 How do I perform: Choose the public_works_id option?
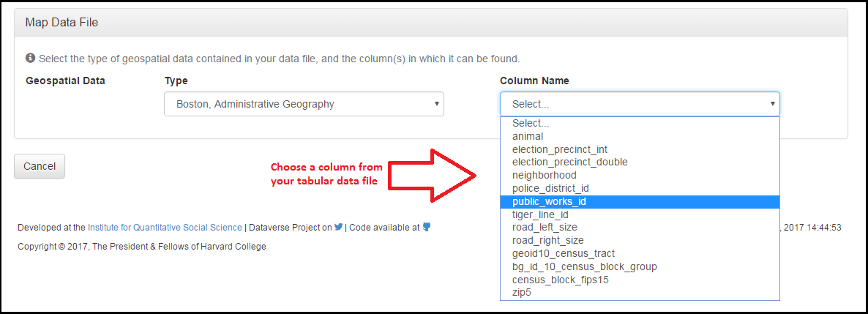(640, 201)
